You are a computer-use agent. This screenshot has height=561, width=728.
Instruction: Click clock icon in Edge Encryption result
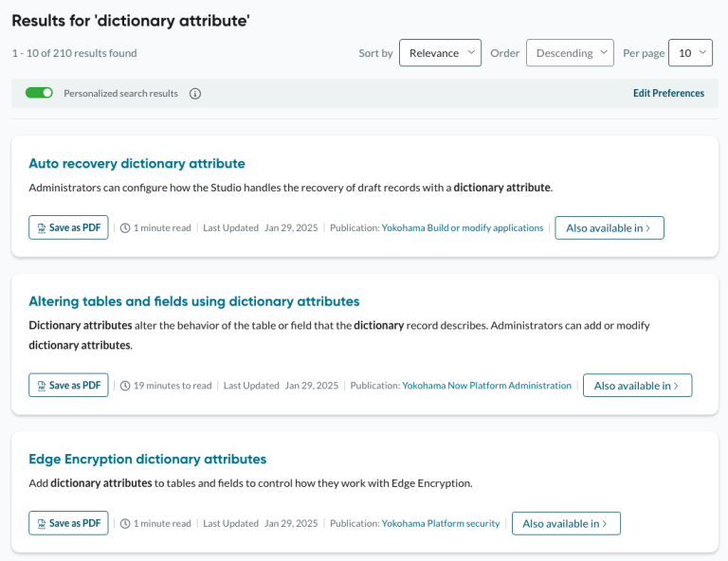click(125, 523)
